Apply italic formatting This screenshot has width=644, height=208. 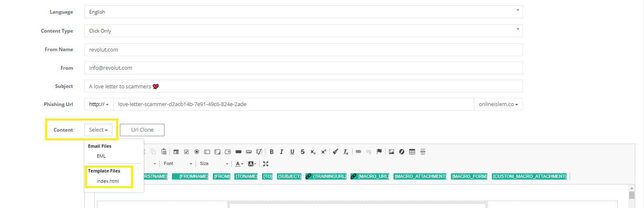[282, 151]
